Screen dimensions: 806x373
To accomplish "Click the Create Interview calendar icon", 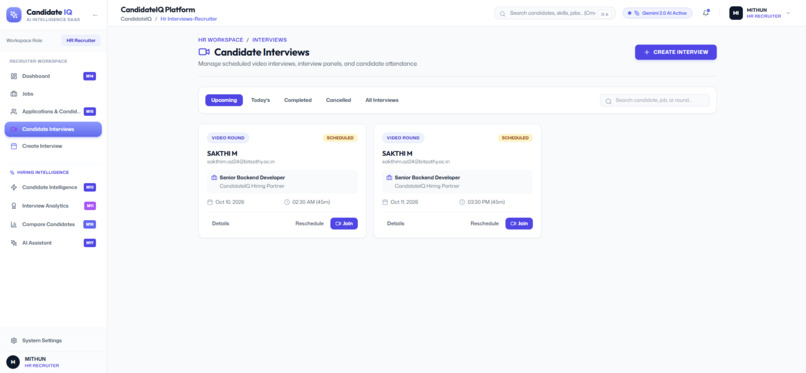I will (x=14, y=146).
